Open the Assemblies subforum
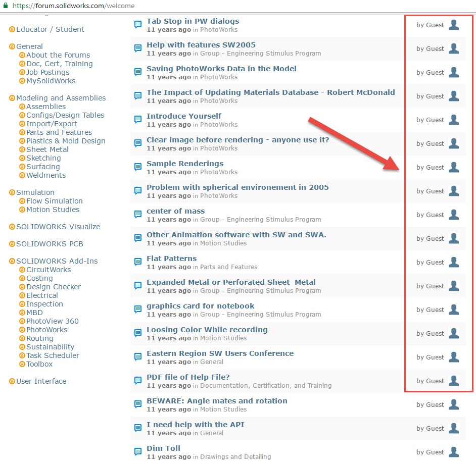The width and height of the screenshot is (476, 464). [46, 107]
